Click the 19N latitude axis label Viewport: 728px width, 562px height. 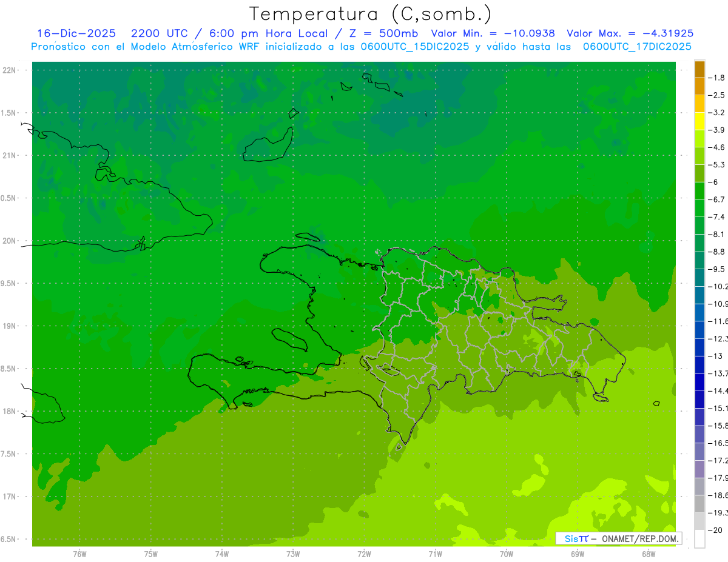click(8, 326)
